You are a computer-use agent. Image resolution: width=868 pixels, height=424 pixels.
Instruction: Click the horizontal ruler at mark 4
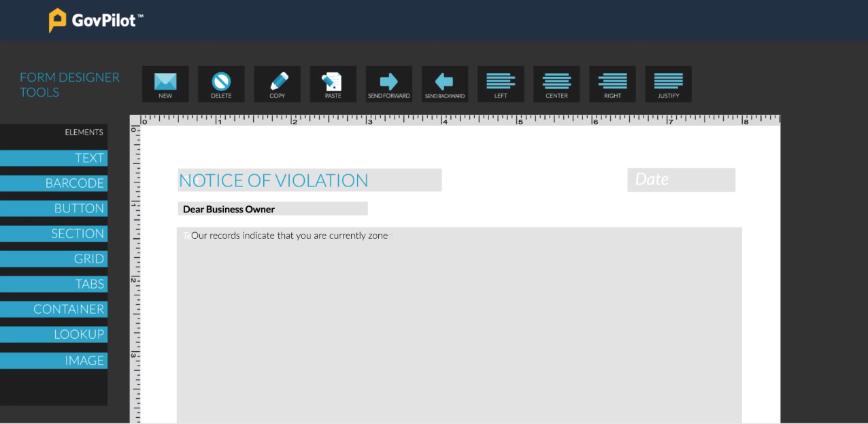444,120
